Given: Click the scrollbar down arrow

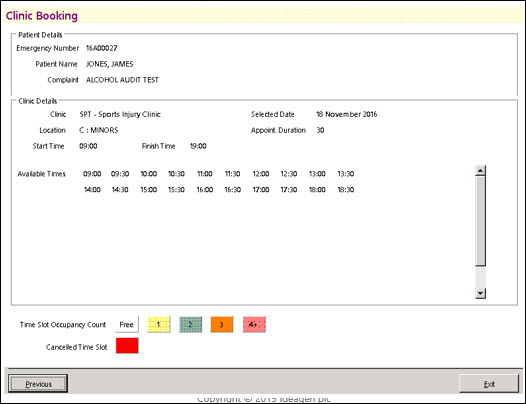Looking at the screenshot, I should (x=480, y=293).
